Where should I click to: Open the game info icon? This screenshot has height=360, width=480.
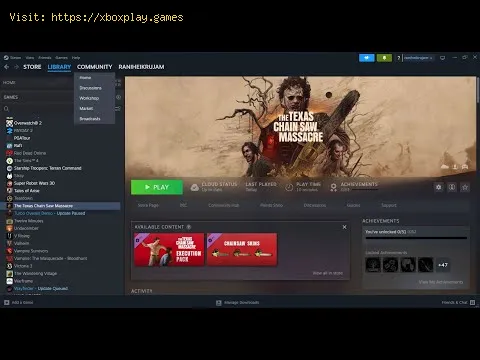pyautogui.click(x=452, y=187)
